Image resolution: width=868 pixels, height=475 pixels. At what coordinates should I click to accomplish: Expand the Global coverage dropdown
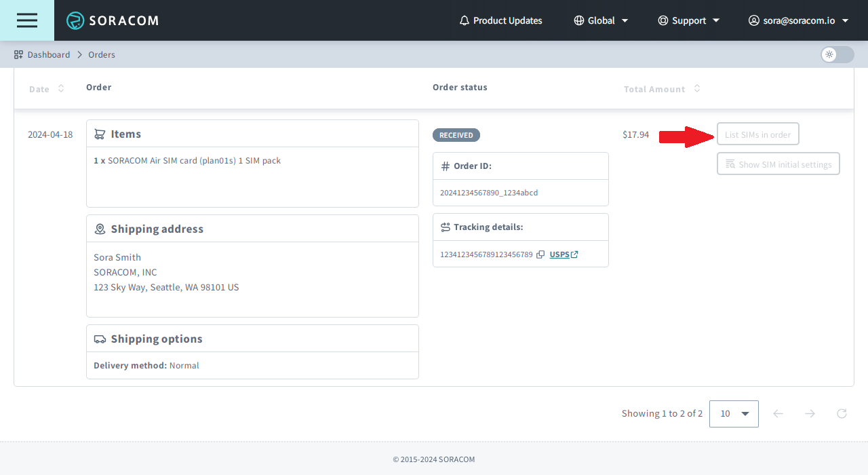click(x=601, y=20)
